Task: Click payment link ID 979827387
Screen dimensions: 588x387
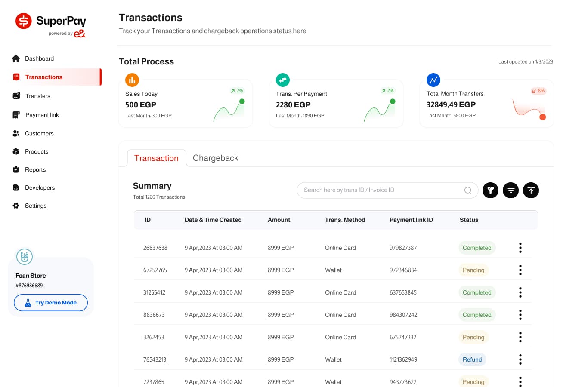Action: tap(403, 248)
